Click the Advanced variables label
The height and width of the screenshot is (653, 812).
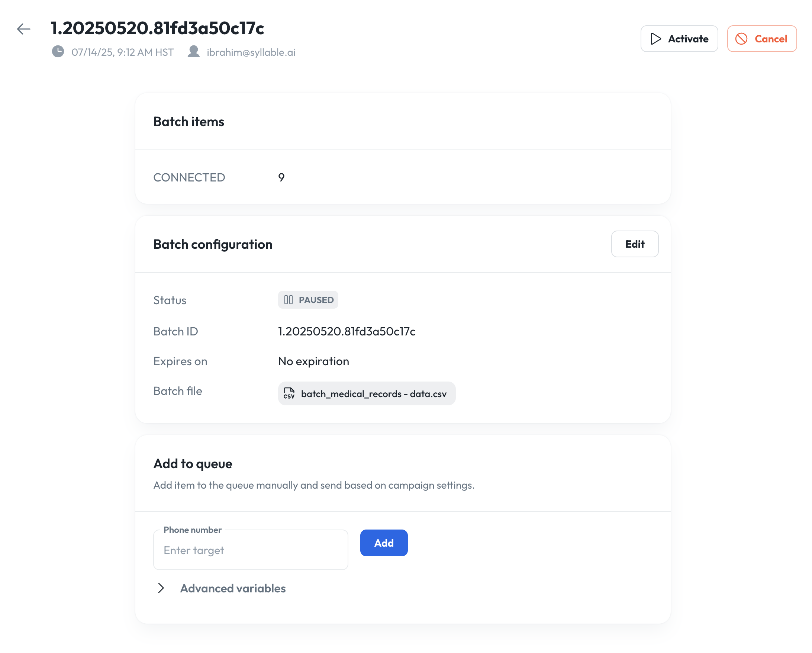[x=233, y=588]
